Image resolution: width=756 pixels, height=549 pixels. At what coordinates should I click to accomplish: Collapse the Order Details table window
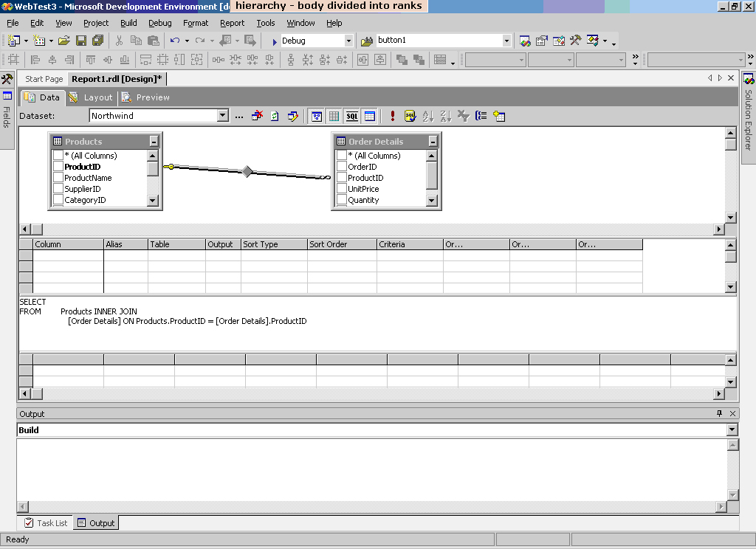[433, 141]
